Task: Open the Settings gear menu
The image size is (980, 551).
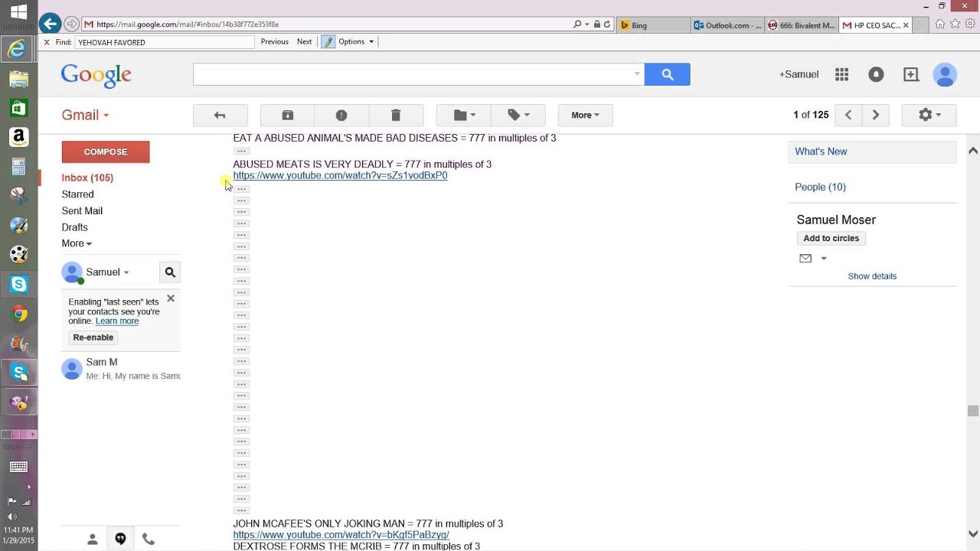Action: (929, 115)
